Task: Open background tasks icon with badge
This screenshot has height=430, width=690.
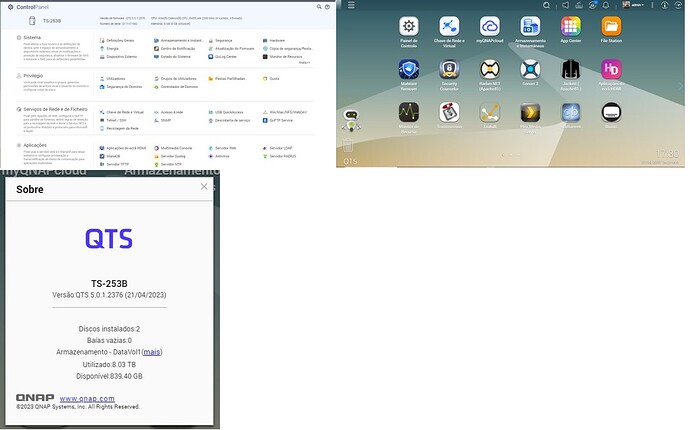Action: 592,5
